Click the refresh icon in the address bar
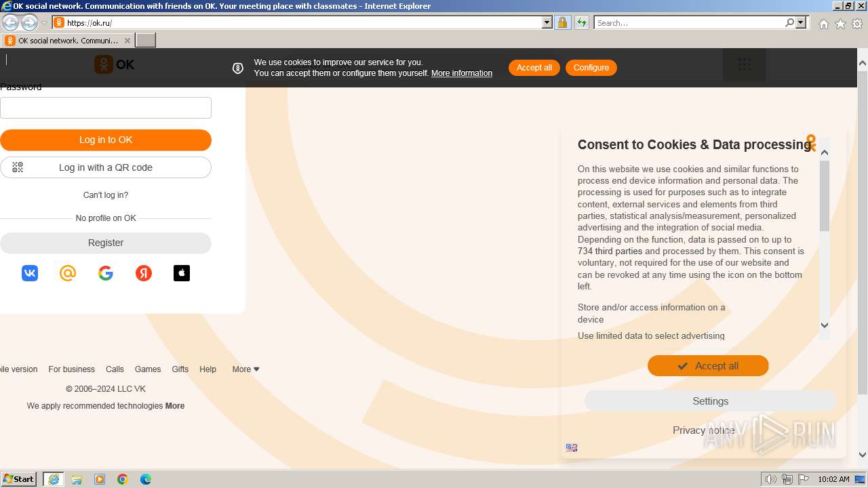This screenshot has height=488, width=868. [581, 22]
